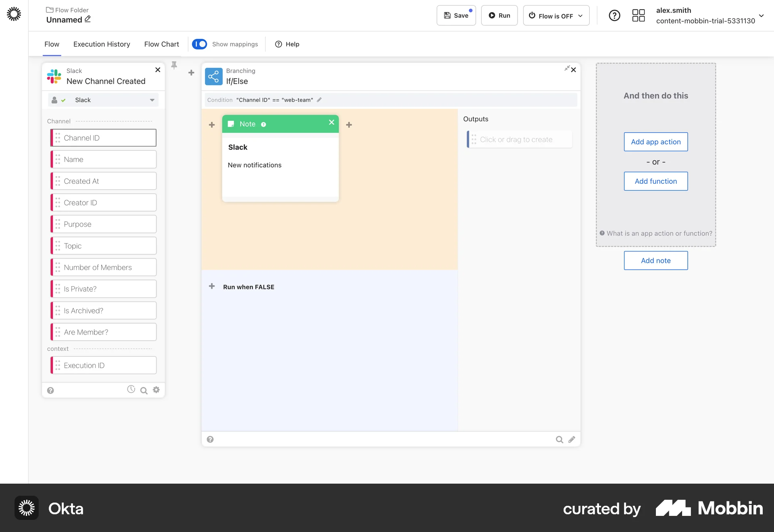Edit the Channel ID condition with pencil icon
The height and width of the screenshot is (532, 774).
pyautogui.click(x=319, y=100)
